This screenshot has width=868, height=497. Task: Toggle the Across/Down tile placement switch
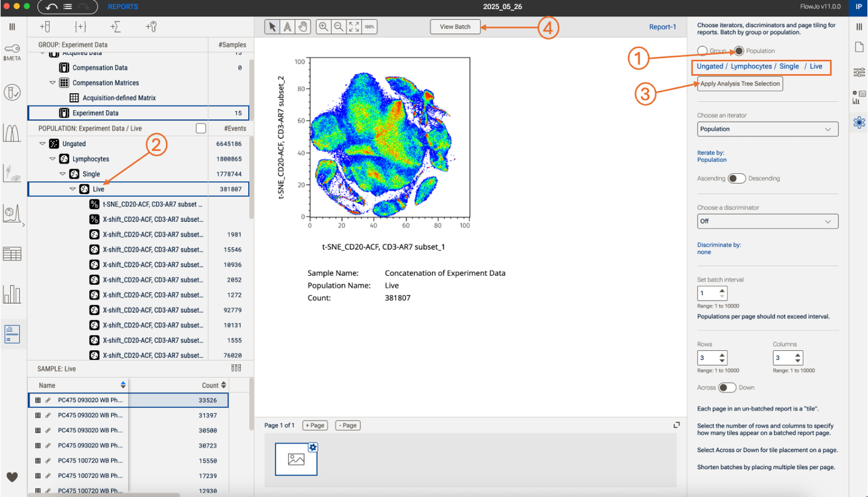(727, 388)
